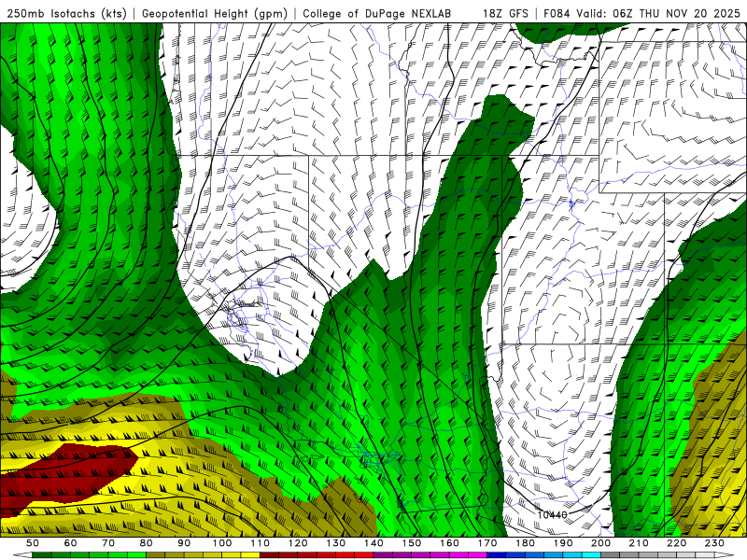
Task: Click the '60' value on the color scale
Action: pos(71,543)
